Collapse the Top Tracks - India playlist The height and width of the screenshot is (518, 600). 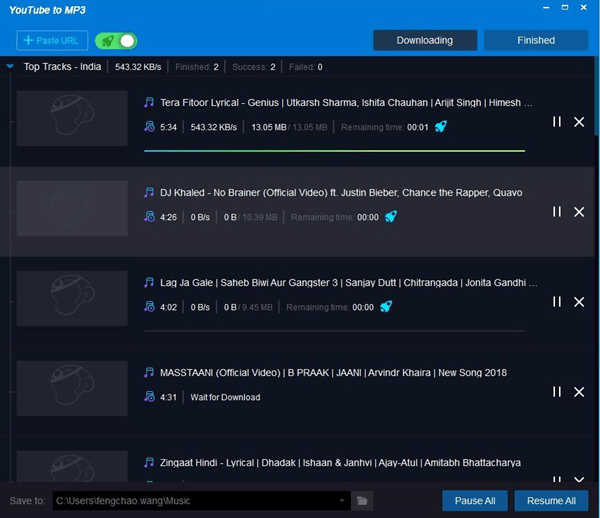point(10,67)
